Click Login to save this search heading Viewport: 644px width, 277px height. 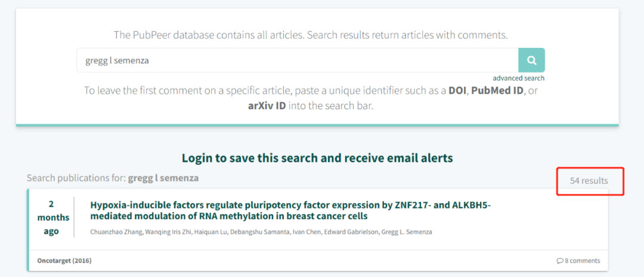317,158
